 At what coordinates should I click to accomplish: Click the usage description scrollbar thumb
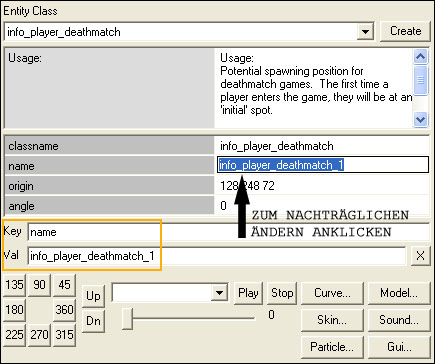(420, 80)
